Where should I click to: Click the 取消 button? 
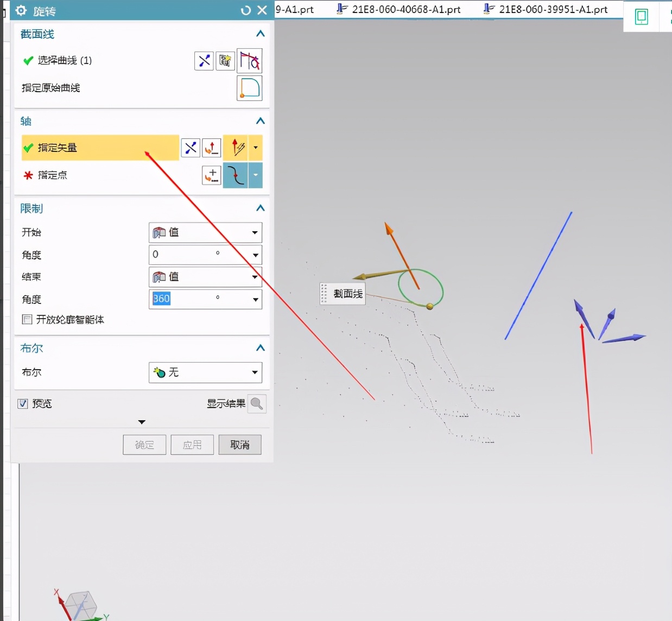click(240, 445)
